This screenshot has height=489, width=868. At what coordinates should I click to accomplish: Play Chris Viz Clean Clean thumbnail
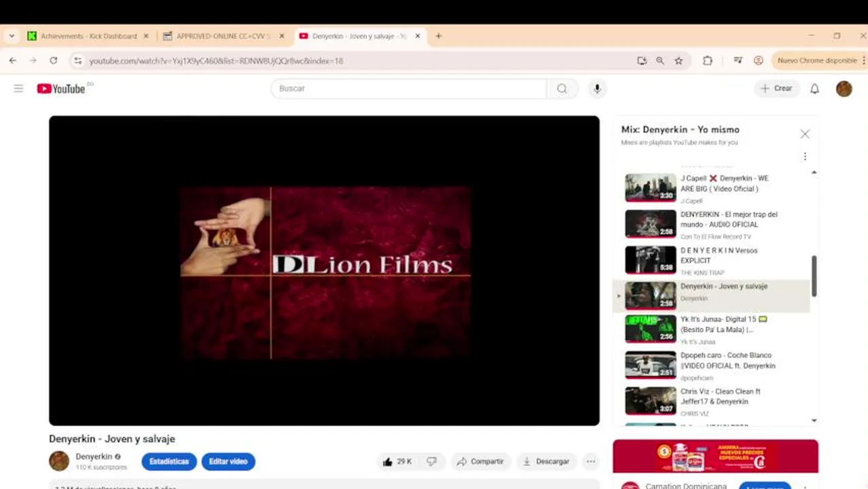(x=651, y=401)
